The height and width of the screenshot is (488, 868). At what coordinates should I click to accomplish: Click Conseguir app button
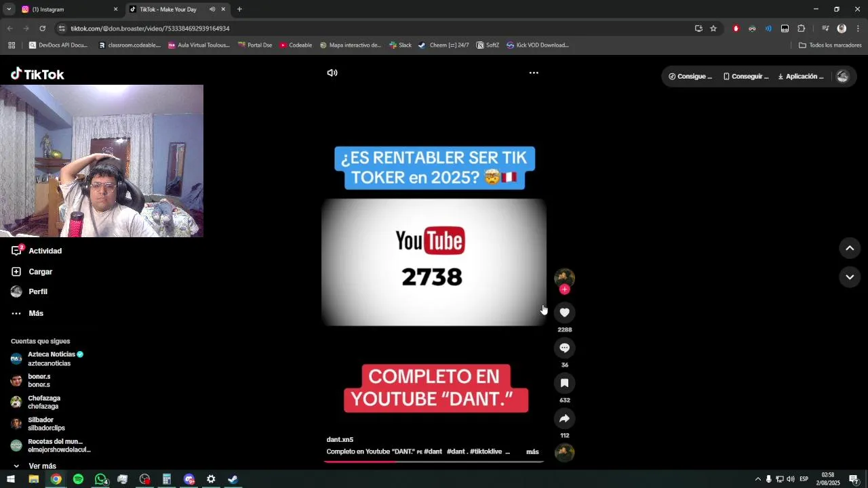click(x=746, y=77)
